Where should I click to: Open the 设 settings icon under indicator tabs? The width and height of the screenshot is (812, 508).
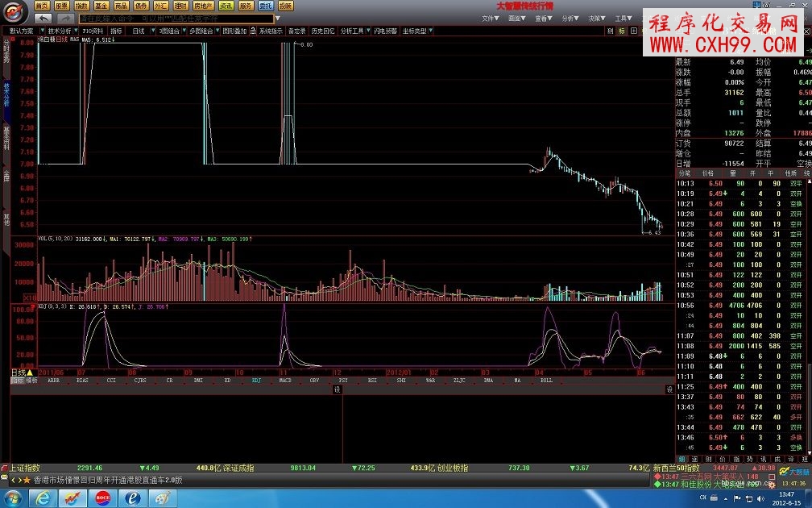click(338, 389)
